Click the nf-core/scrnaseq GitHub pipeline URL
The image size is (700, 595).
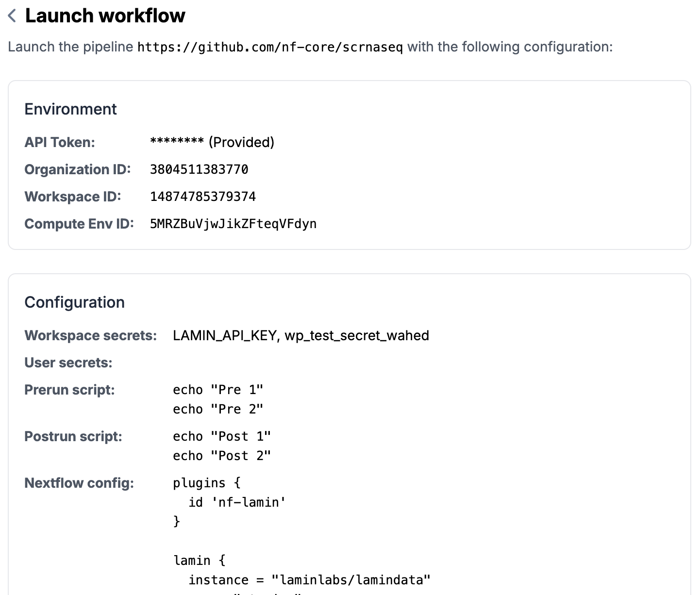(270, 47)
